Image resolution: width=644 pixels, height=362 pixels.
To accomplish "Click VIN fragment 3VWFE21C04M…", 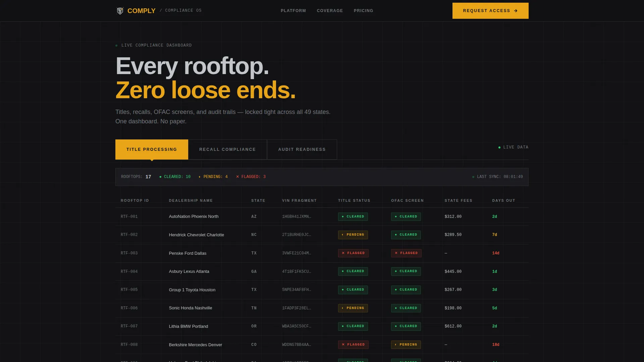I will tap(297, 253).
